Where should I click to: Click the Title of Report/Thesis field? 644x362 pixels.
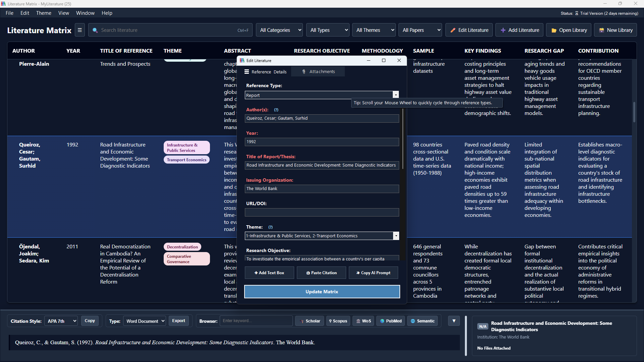322,165
